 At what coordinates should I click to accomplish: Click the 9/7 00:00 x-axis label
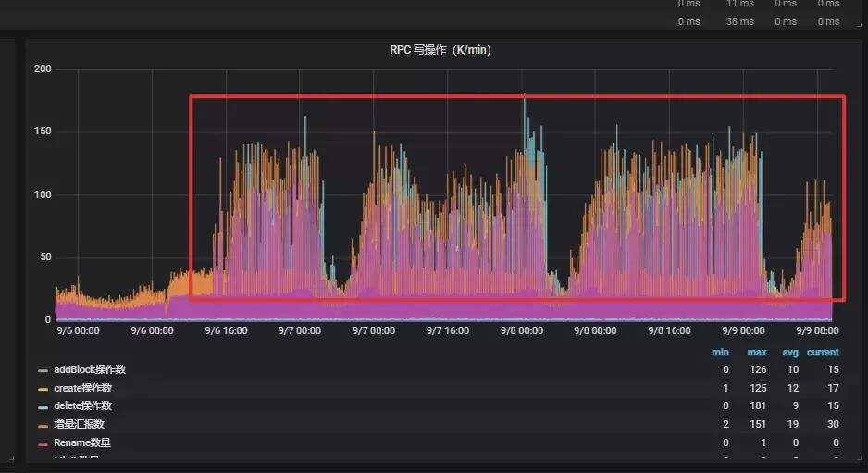click(300, 330)
